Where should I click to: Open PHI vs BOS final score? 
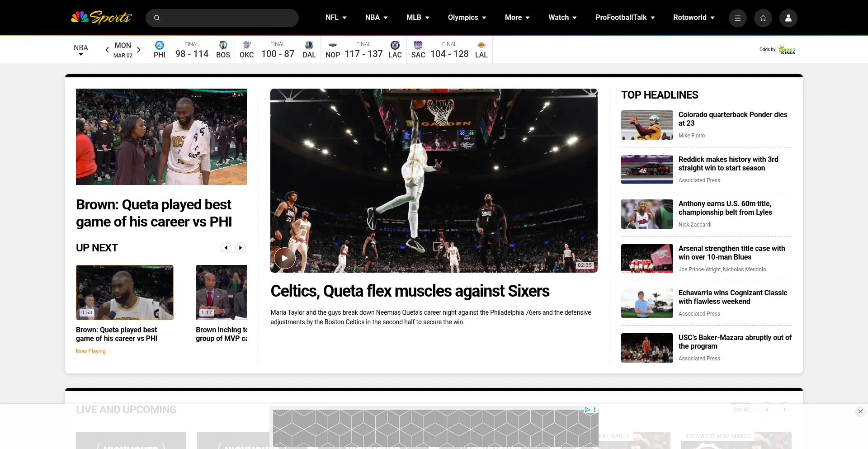click(192, 50)
